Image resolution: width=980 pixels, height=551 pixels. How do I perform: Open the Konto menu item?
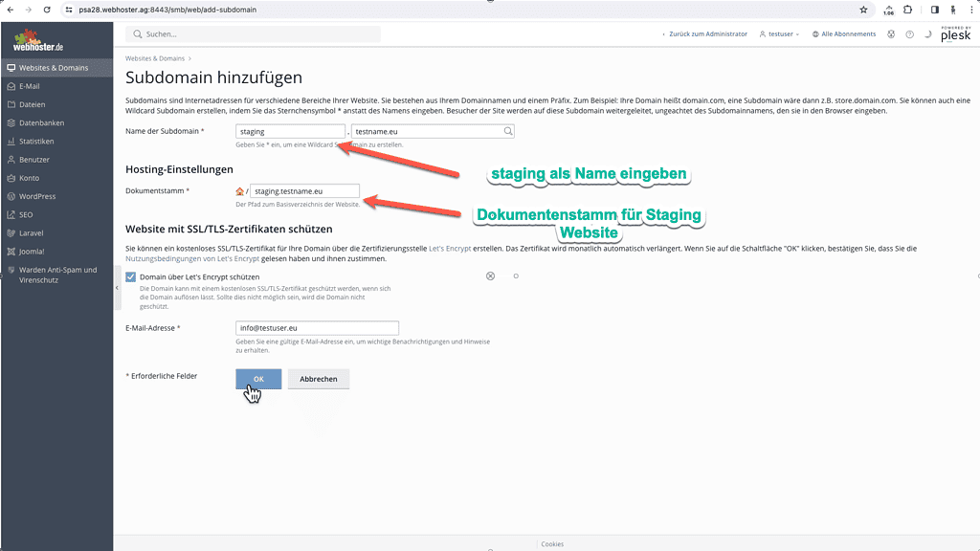click(x=31, y=177)
